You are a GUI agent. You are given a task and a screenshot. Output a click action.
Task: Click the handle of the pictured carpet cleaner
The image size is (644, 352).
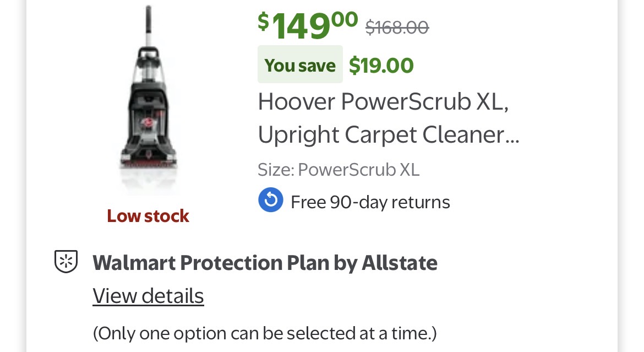[x=148, y=28]
